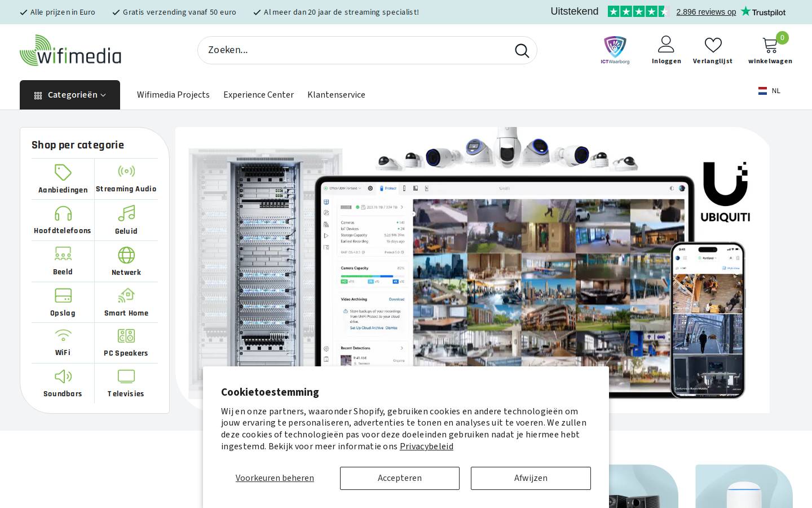Open the 2.896 reviews link
Image resolution: width=812 pixels, height=508 pixels.
(706, 12)
